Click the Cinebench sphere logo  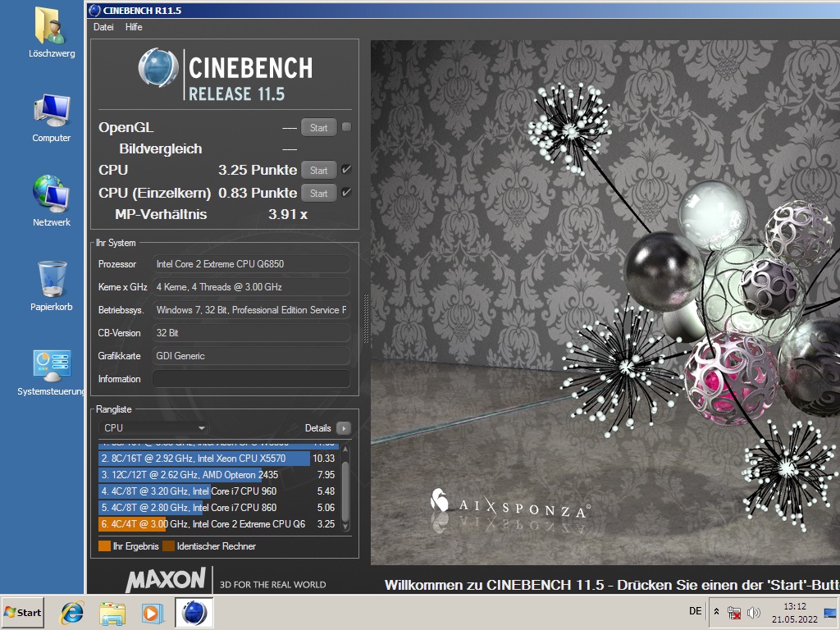(x=158, y=68)
